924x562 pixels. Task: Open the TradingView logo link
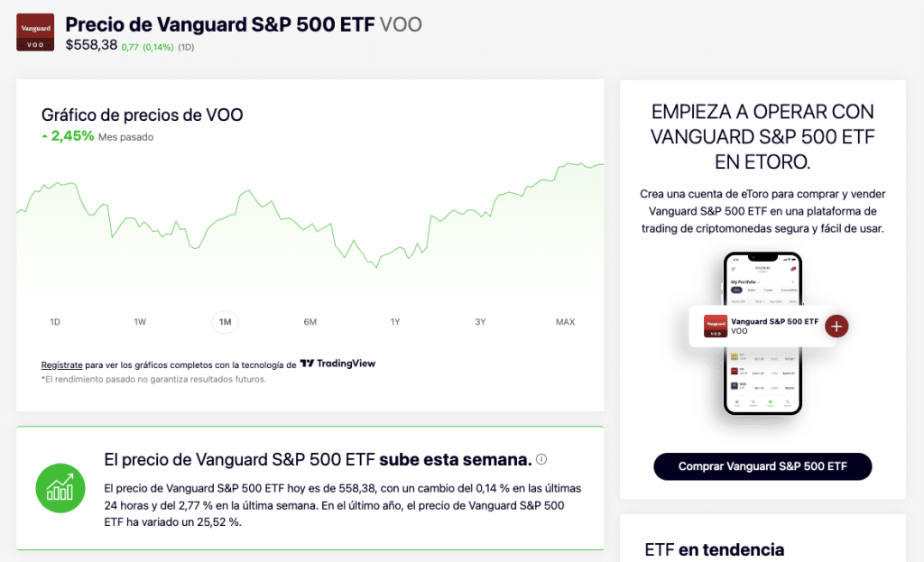tap(337, 364)
